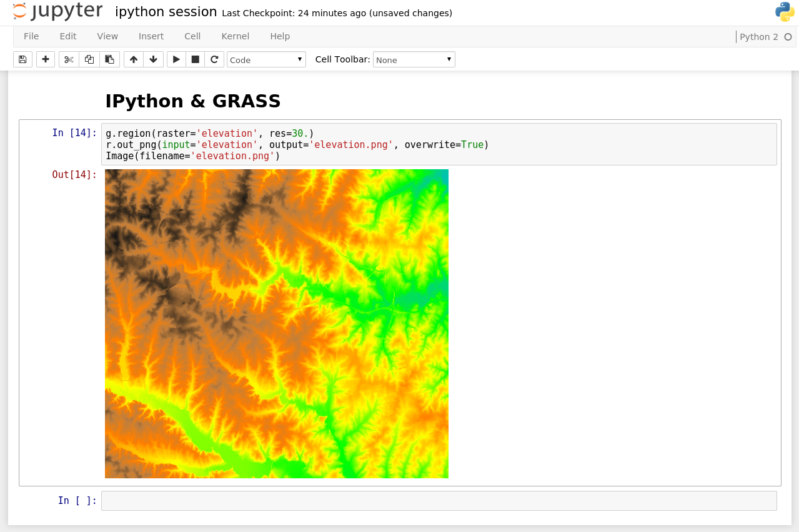Move selected cell down with the arrow icon
799x532 pixels.
tap(154, 59)
